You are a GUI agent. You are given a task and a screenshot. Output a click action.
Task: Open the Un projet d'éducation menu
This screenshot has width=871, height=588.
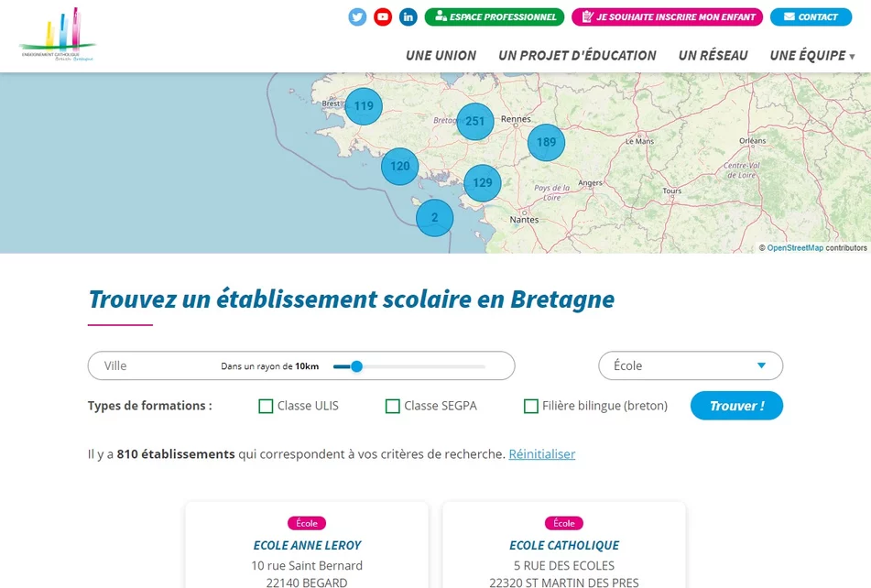point(577,56)
